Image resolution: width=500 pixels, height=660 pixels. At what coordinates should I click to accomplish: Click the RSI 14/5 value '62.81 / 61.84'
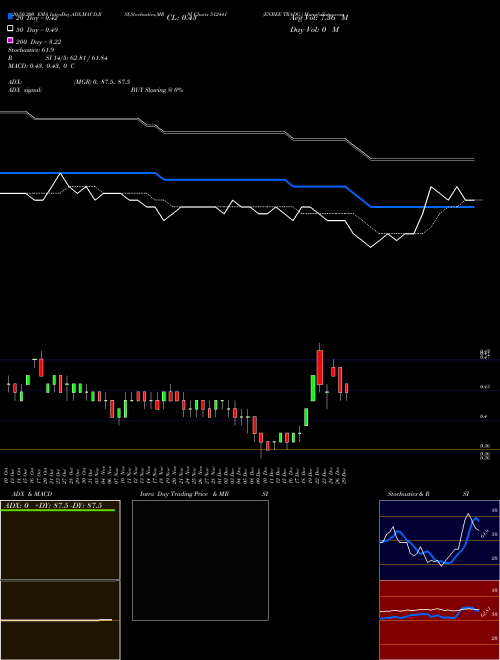89,58
